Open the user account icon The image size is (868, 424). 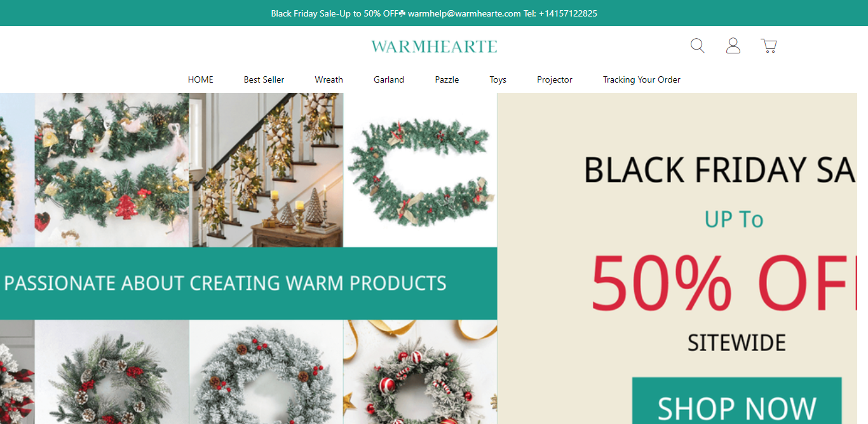pos(733,46)
